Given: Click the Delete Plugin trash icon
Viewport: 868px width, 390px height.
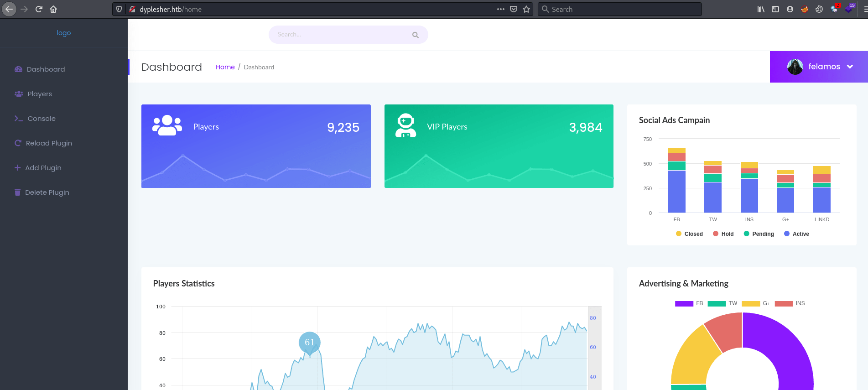Looking at the screenshot, I should [17, 192].
